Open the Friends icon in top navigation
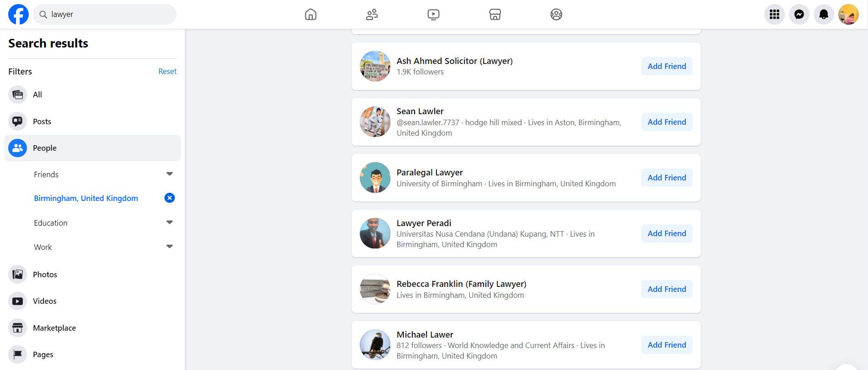Image resolution: width=868 pixels, height=370 pixels. [x=372, y=15]
